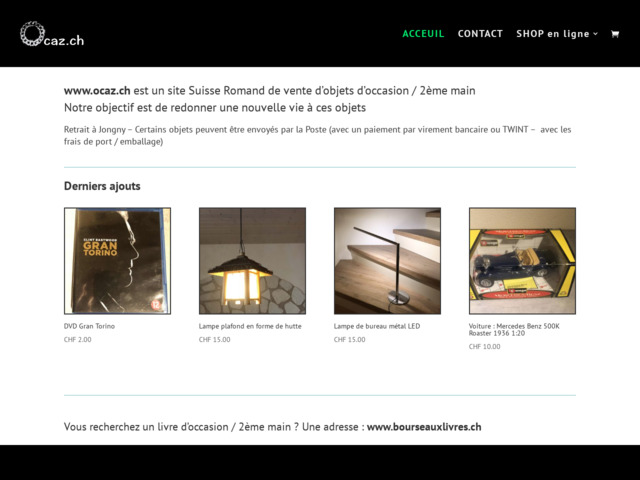The image size is (640, 480).
Task: Click CHF 15.00 under the desk lamp
Action: coord(349,340)
